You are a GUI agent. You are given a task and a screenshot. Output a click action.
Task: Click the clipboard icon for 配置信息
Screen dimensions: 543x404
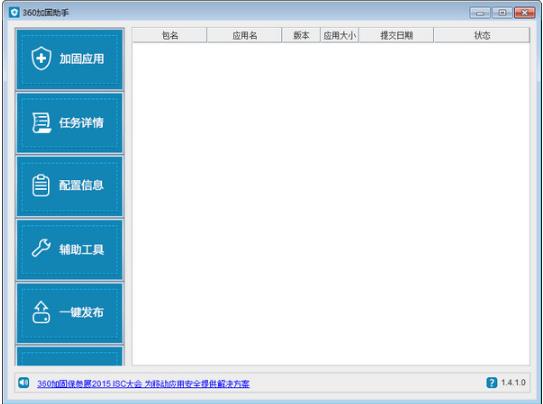point(41,186)
